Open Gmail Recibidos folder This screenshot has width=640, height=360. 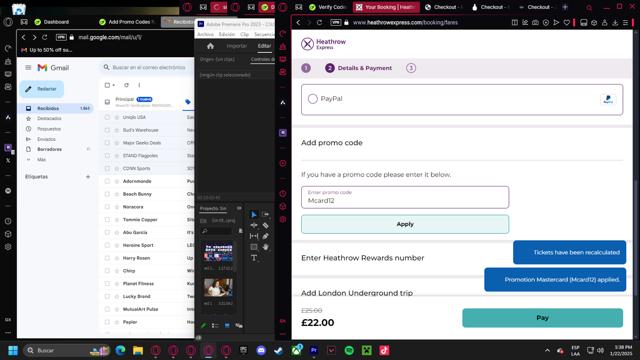point(56,108)
